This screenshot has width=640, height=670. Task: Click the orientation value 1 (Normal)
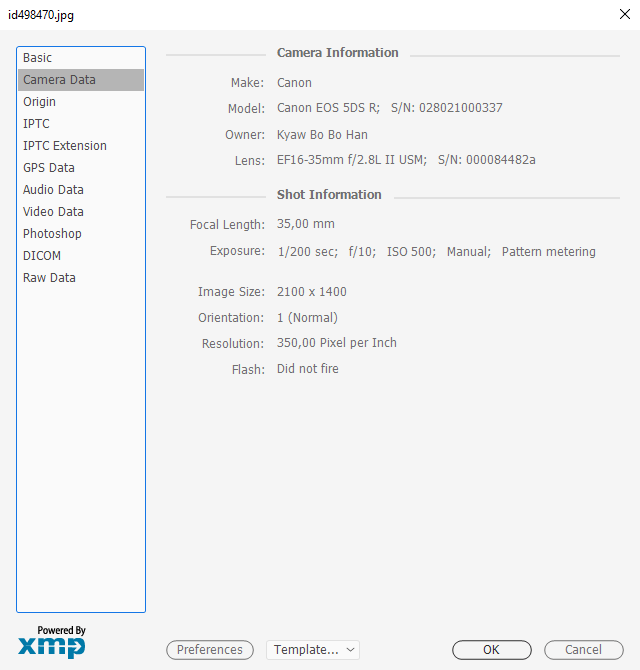click(x=307, y=318)
